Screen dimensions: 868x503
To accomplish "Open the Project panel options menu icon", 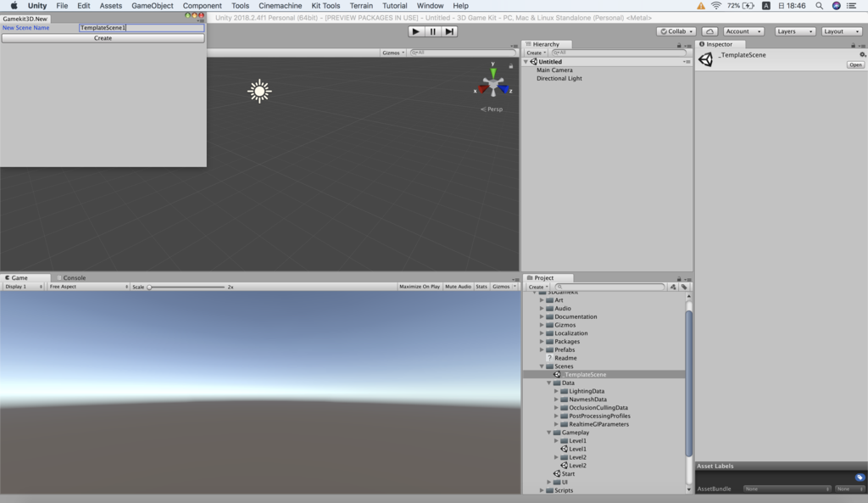I will point(687,279).
